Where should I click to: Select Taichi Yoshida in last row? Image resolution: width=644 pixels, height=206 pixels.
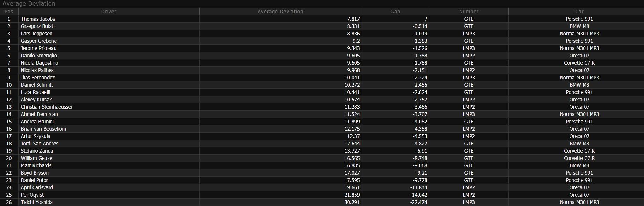click(x=37, y=202)
